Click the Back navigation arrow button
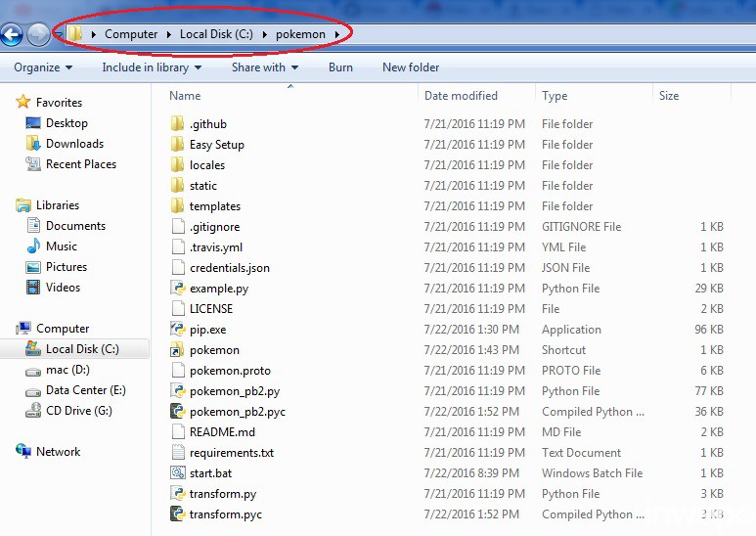Image resolution: width=756 pixels, height=536 pixels. [12, 34]
